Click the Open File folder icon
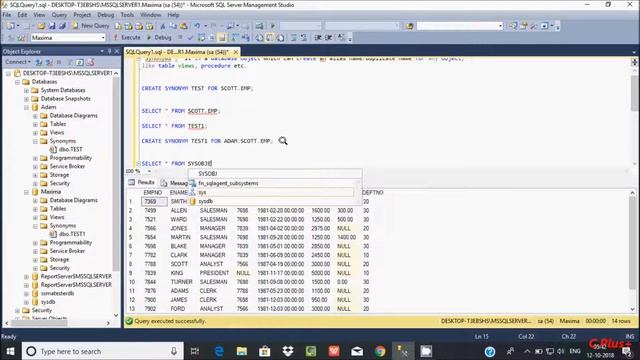Viewport: 640px width, 360px height. click(41, 26)
